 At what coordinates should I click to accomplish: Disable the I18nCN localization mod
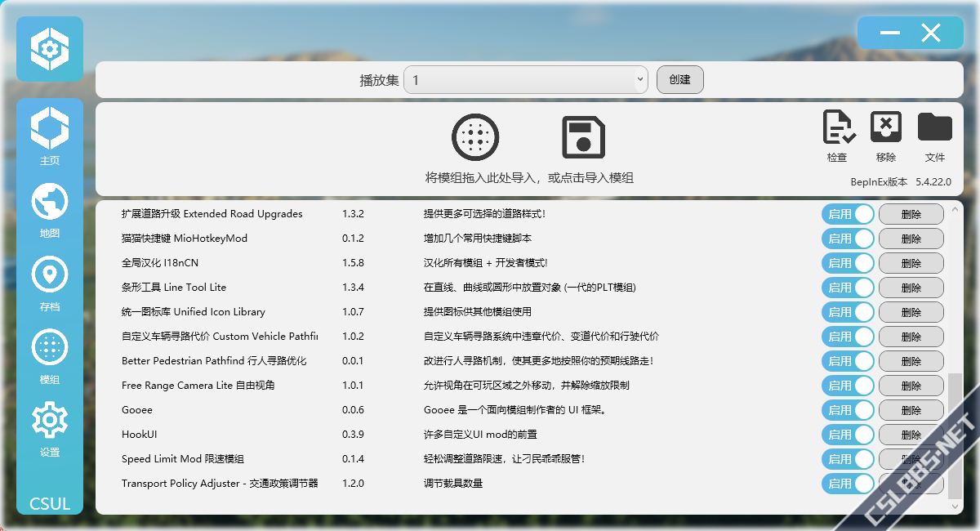pos(848,263)
